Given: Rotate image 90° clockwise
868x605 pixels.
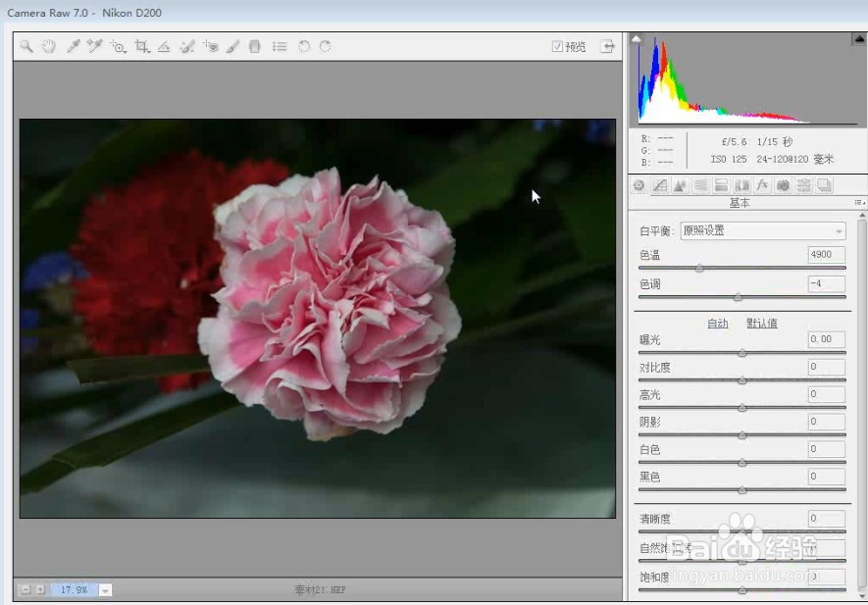Looking at the screenshot, I should [x=325, y=46].
